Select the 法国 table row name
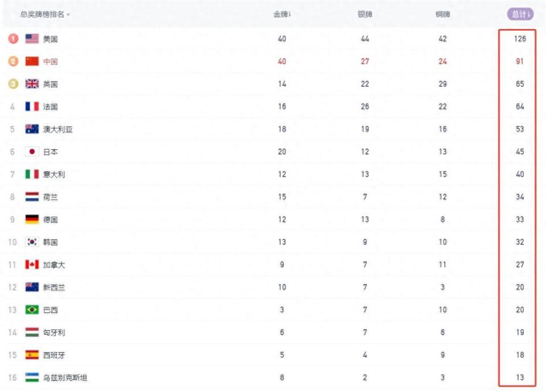The height and width of the screenshot is (392, 546). tap(51, 107)
